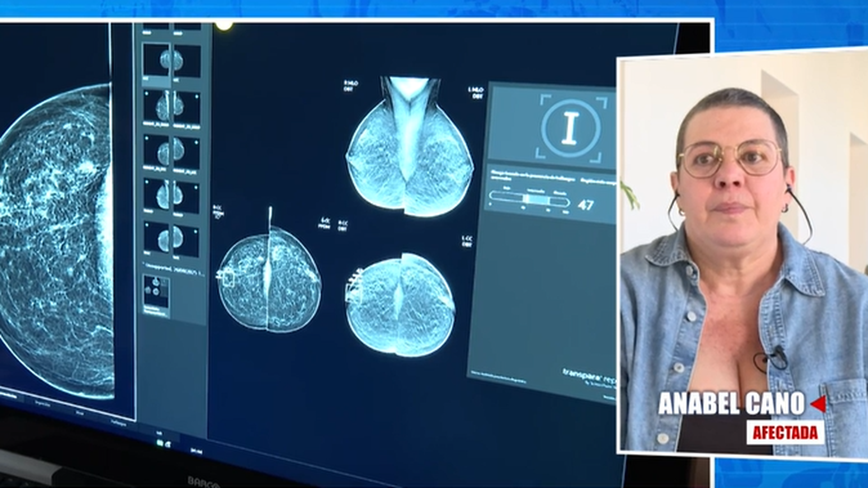The image size is (868, 488).
Task: Click the lower-left CC mammogram with marker
Action: click(x=269, y=280)
